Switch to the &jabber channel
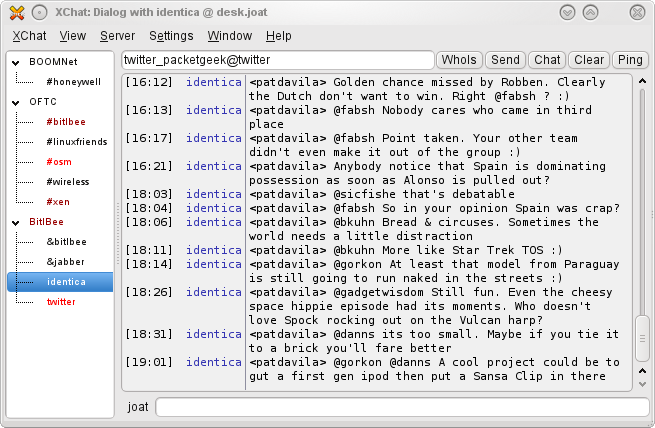The image size is (655, 428). tap(66, 262)
